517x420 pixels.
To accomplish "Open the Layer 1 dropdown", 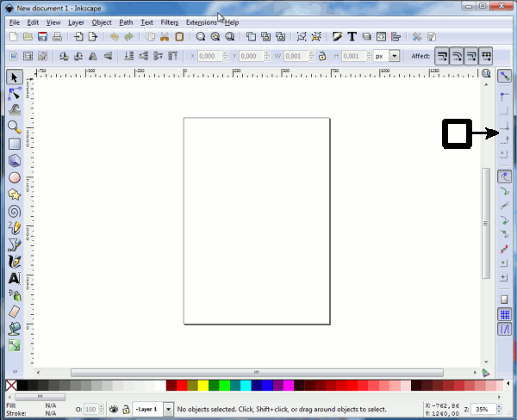I will [168, 410].
